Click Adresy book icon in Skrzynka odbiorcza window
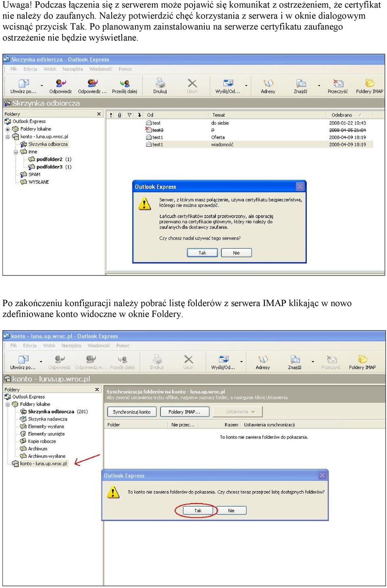Image resolution: width=387 pixels, height=588 pixels. point(268,83)
